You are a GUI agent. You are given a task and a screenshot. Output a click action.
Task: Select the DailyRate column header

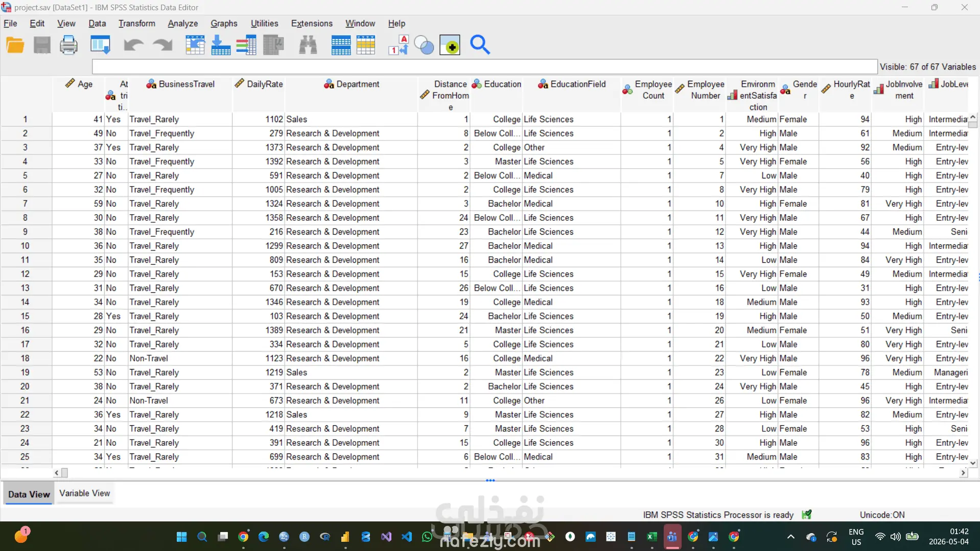click(259, 95)
